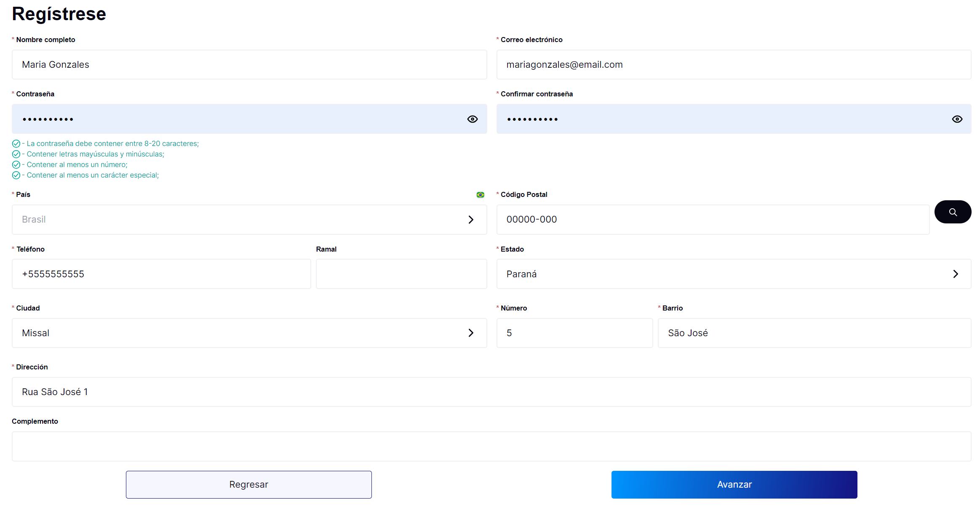Click the empty Complemento input field
This screenshot has height=507, width=980.
pos(491,446)
